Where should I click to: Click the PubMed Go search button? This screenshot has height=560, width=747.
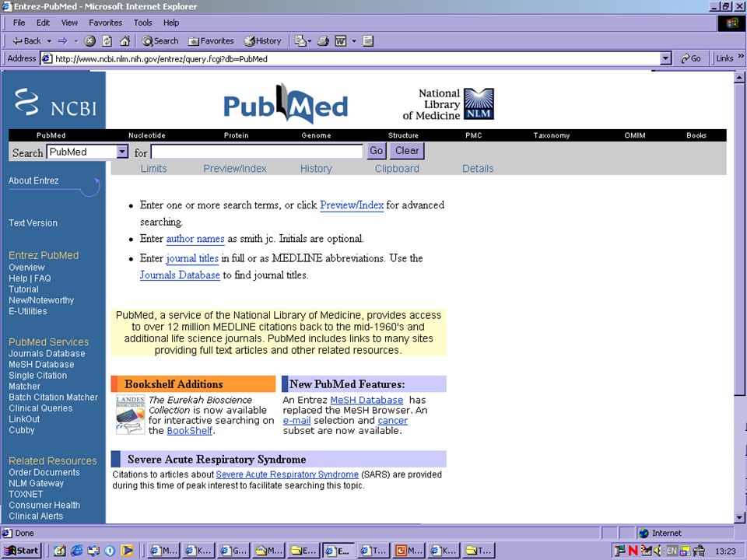click(377, 151)
